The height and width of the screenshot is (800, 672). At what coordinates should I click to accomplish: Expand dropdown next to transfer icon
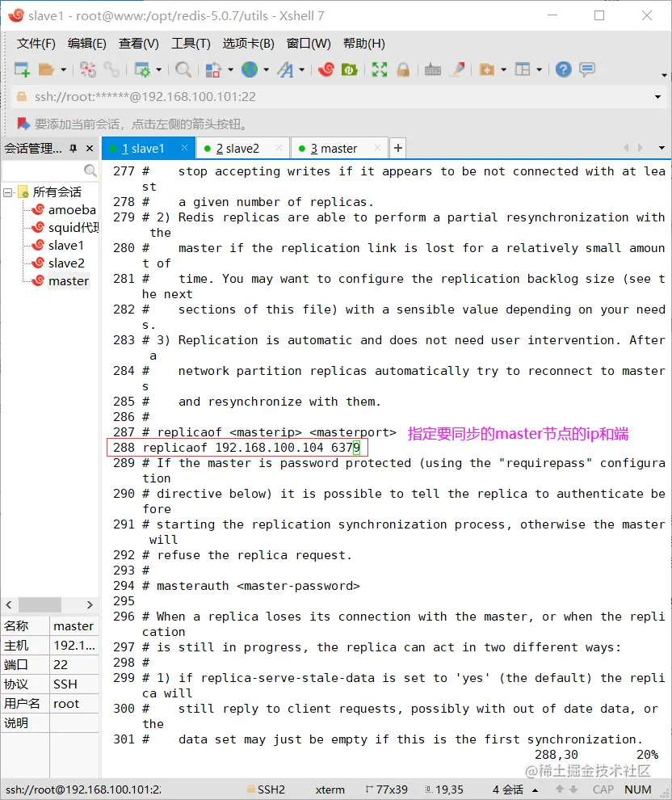click(x=230, y=69)
